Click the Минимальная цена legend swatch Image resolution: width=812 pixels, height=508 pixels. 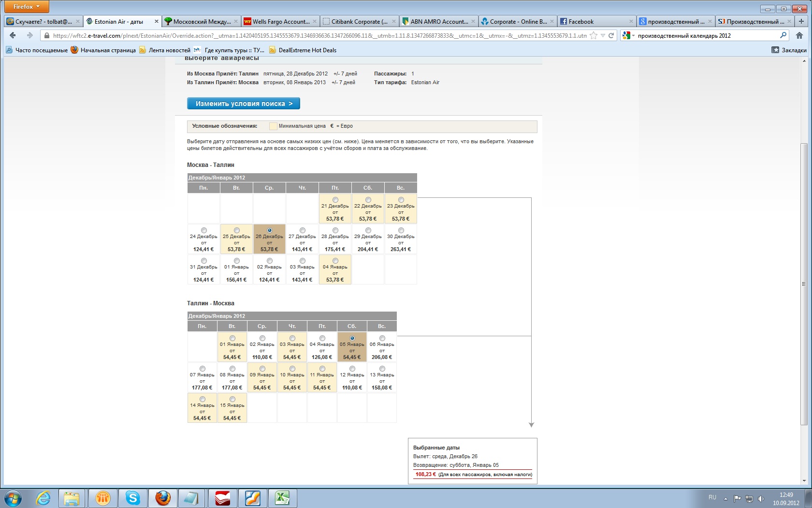(x=273, y=126)
